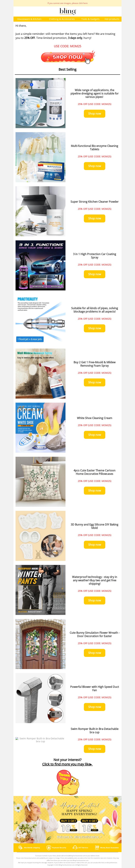Click the broken Swim Romper image placeholder
The image size is (135, 868).
[x=40, y=740]
